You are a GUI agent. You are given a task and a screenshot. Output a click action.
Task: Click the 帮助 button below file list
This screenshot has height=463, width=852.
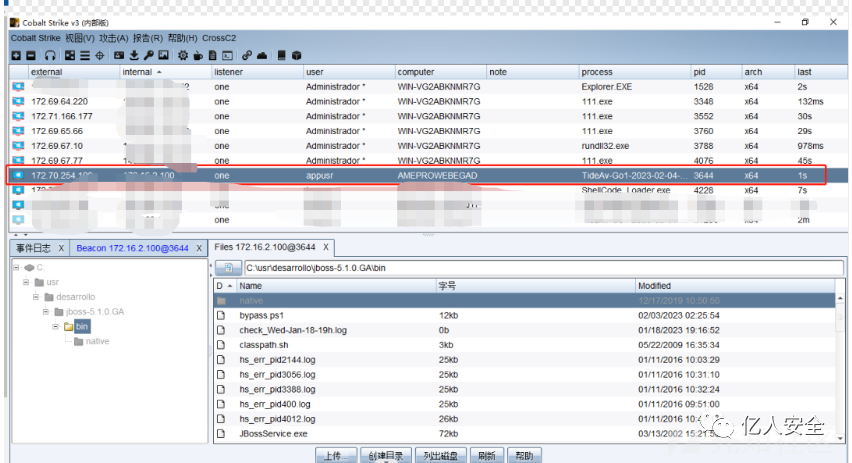point(524,455)
